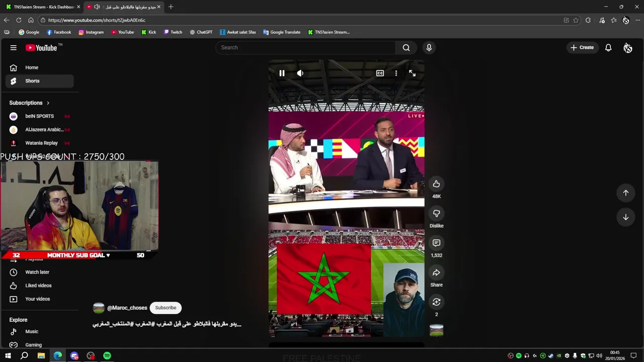This screenshot has width=644, height=362.
Task: Pause the playing Short
Action: pos(282,73)
